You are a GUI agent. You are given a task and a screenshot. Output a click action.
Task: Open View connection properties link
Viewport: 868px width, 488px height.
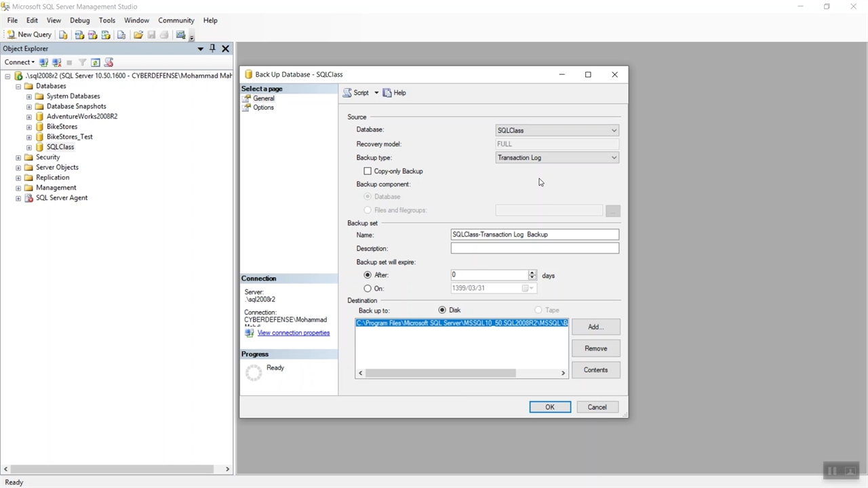293,333
